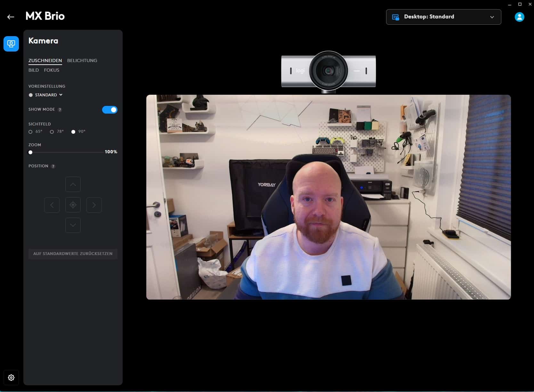Select the 78° field of view
The image size is (534, 392).
tap(52, 132)
